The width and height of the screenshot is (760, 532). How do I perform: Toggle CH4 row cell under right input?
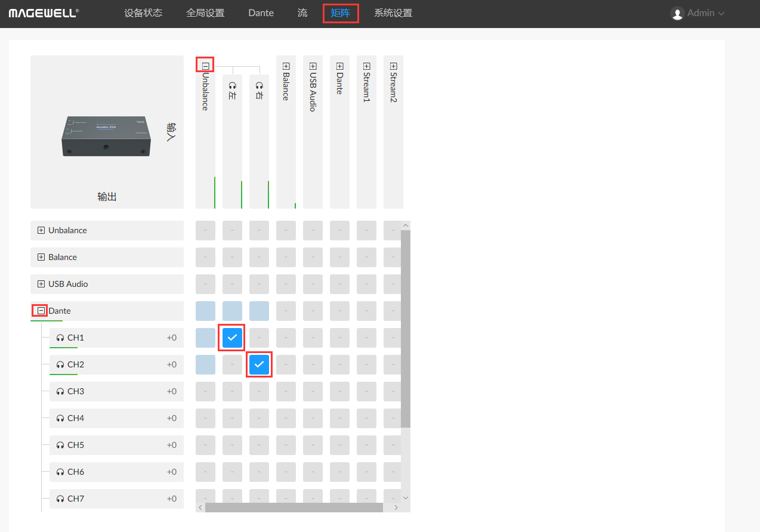[259, 418]
